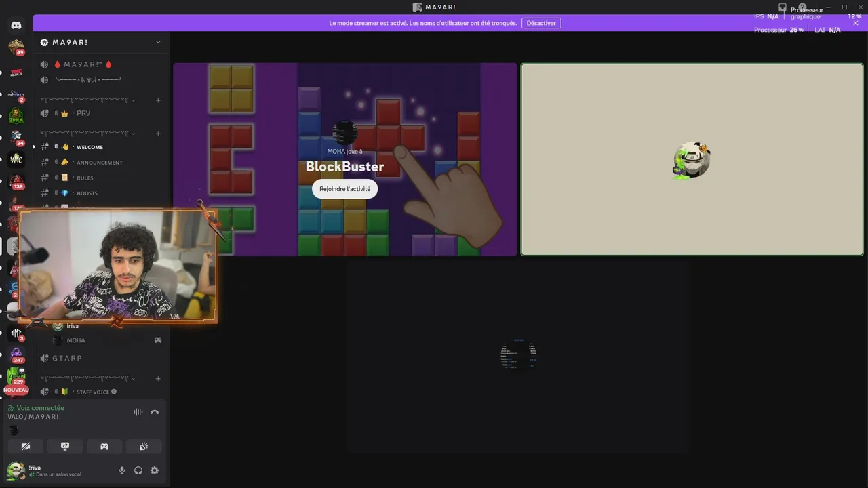Viewport: 868px width, 488px height.
Task: Mute the microphone
Action: tap(122, 470)
